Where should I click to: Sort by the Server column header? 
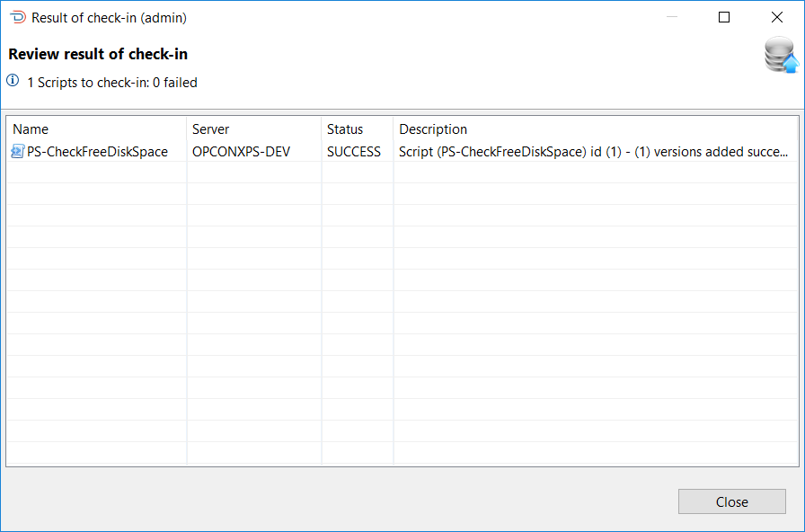[x=254, y=129]
